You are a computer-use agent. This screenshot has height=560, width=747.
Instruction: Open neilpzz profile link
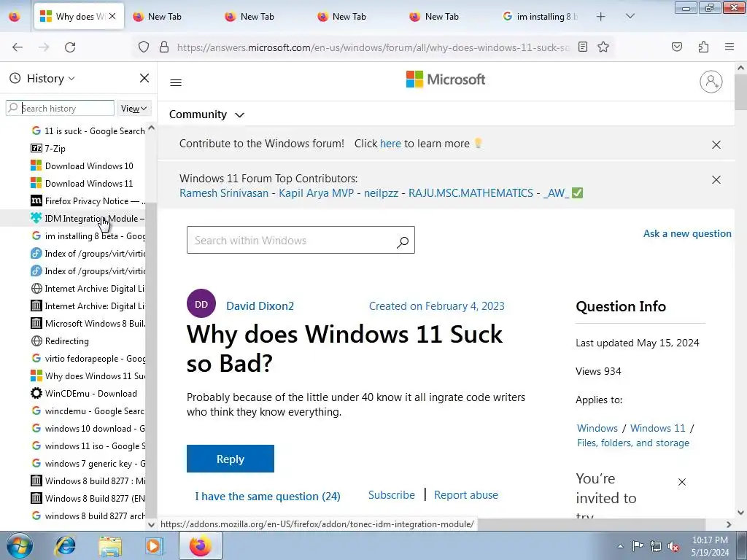(x=381, y=192)
